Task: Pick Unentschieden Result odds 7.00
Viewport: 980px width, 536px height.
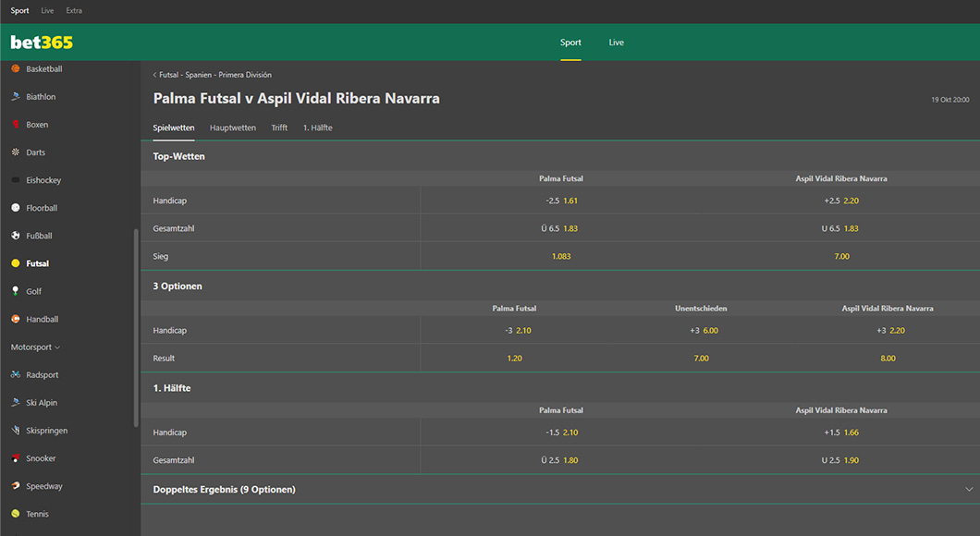Action: [701, 358]
